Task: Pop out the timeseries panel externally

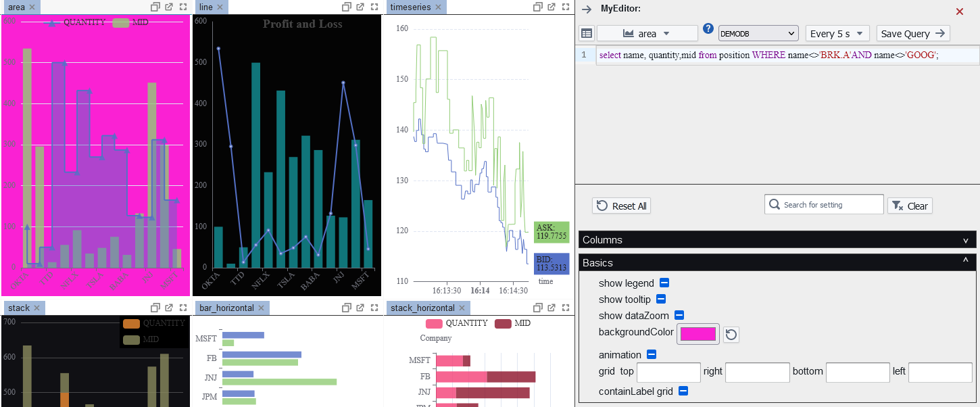Action: [x=552, y=7]
